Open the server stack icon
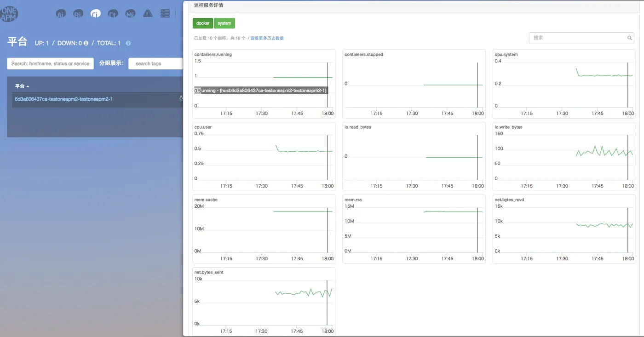 [x=165, y=13]
